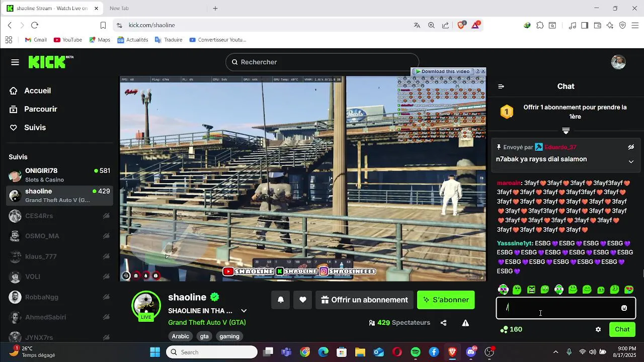Select the last heart-eyes quick emote
The height and width of the screenshot is (362, 644).
click(628, 289)
